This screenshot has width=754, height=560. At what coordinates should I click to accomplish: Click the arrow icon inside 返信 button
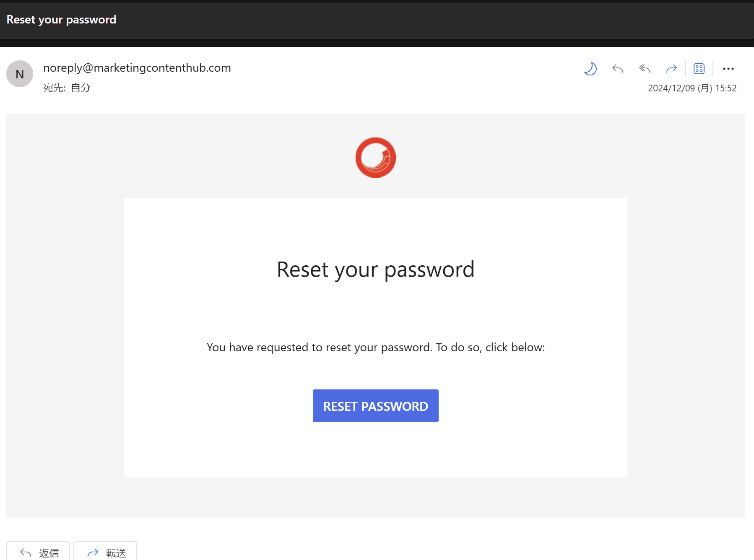point(26,553)
